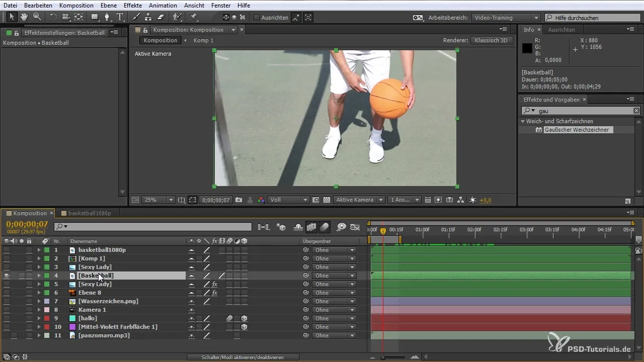Image resolution: width=644 pixels, height=362 pixels.
Task: Toggle 3D layer switch on hallo layer
Action: pos(245,318)
